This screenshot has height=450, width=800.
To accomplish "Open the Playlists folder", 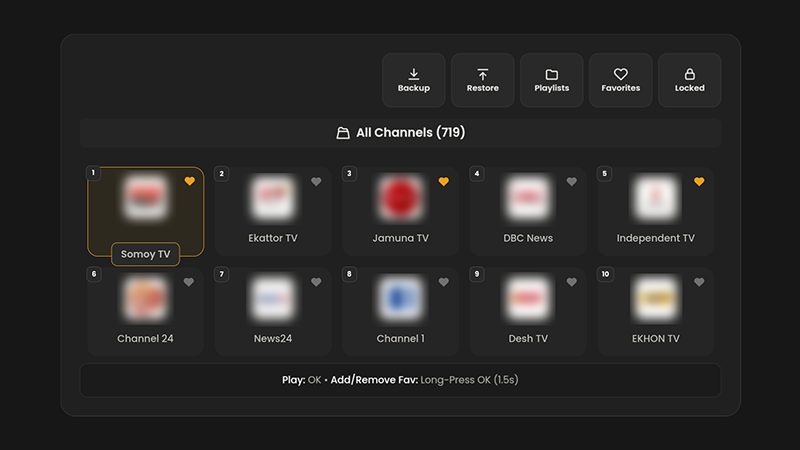I will (552, 80).
